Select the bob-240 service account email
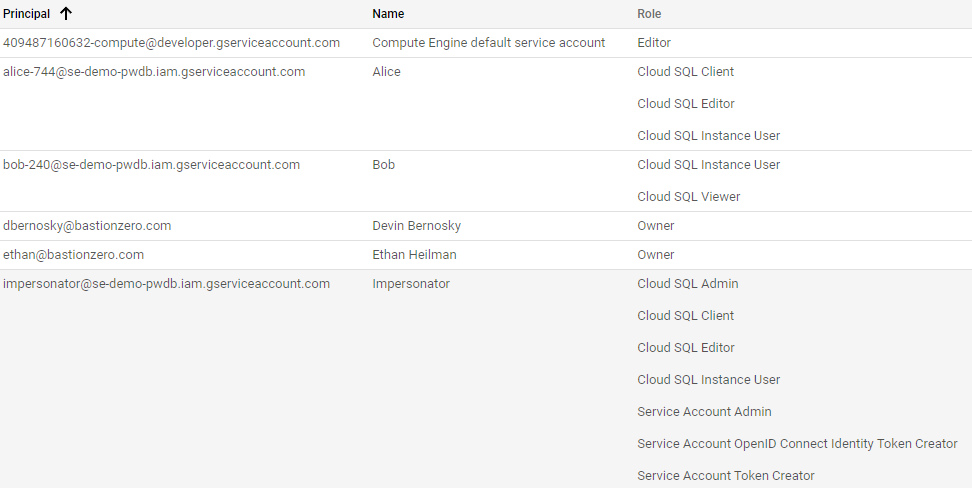 tap(151, 165)
